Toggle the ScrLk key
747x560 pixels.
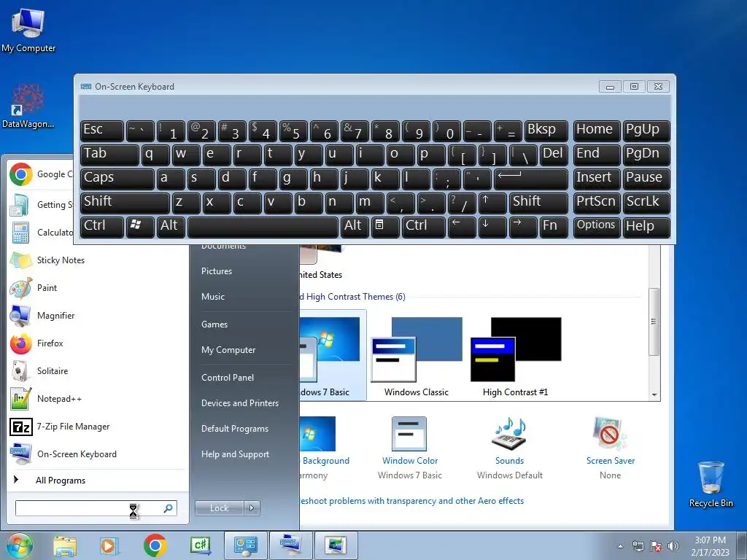tap(646, 203)
